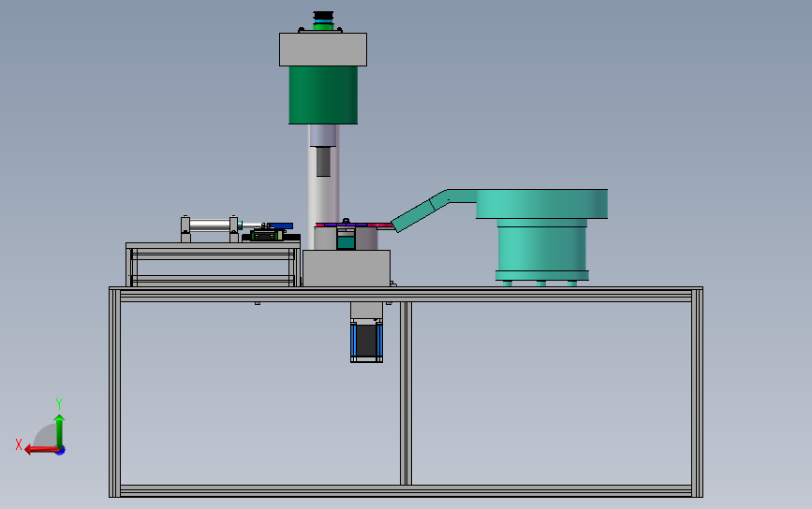Image resolution: width=812 pixels, height=509 pixels.
Task: Select the inclined teal feed chute
Action: point(421,211)
